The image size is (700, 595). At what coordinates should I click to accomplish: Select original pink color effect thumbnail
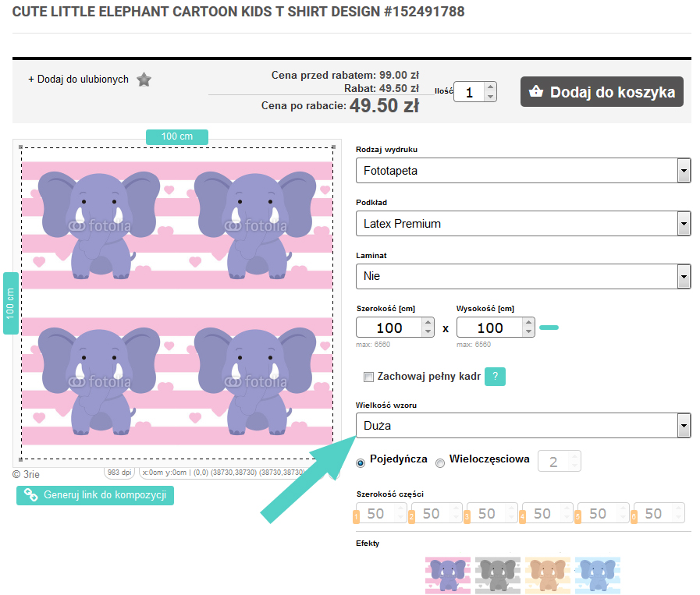point(448,576)
